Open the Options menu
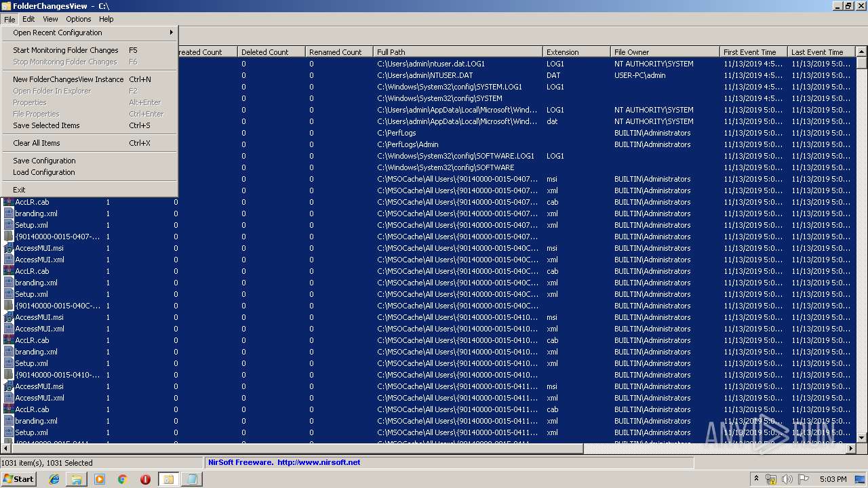868x488 pixels. tap(79, 19)
